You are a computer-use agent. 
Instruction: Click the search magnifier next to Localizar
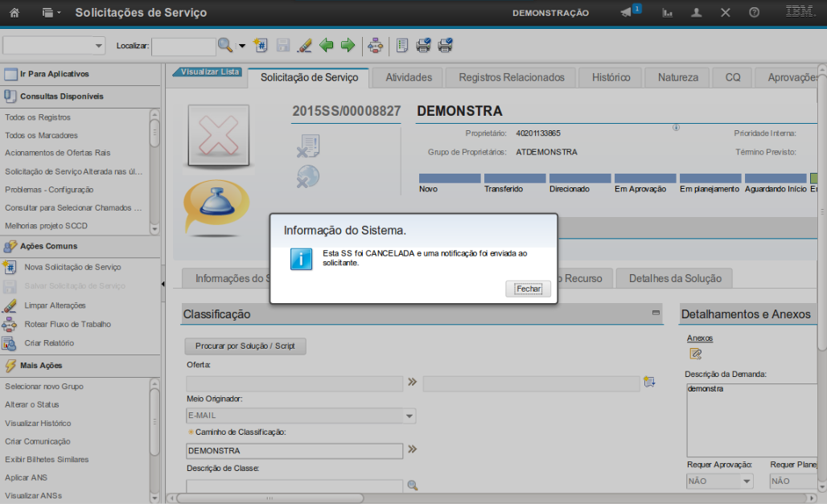tap(225, 46)
